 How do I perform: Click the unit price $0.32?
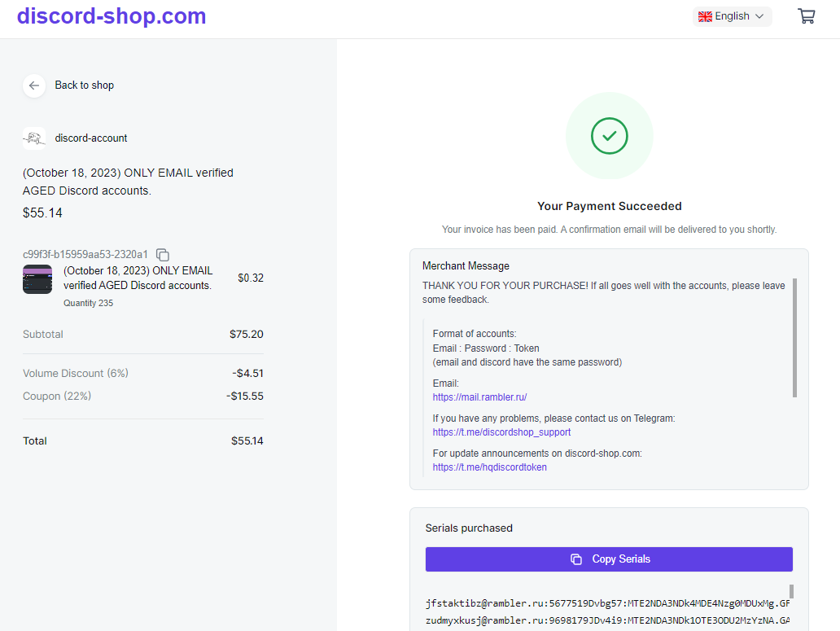pyautogui.click(x=251, y=278)
